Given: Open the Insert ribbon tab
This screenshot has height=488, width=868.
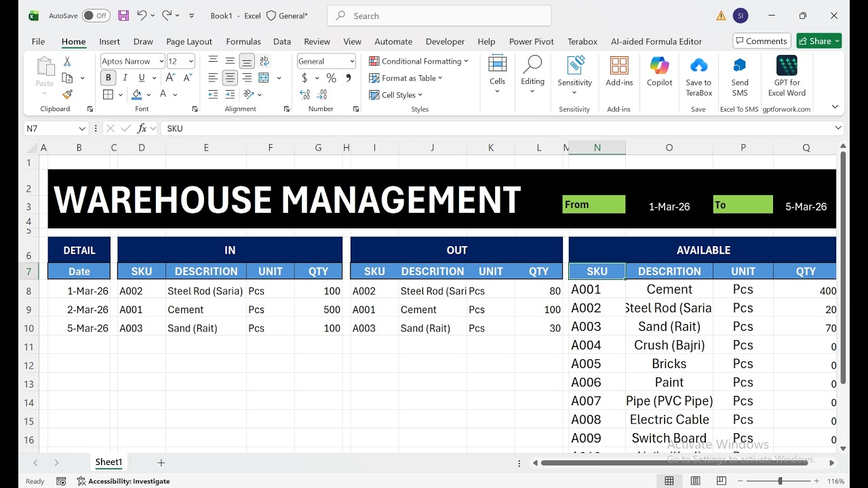Looking at the screenshot, I should coord(109,41).
